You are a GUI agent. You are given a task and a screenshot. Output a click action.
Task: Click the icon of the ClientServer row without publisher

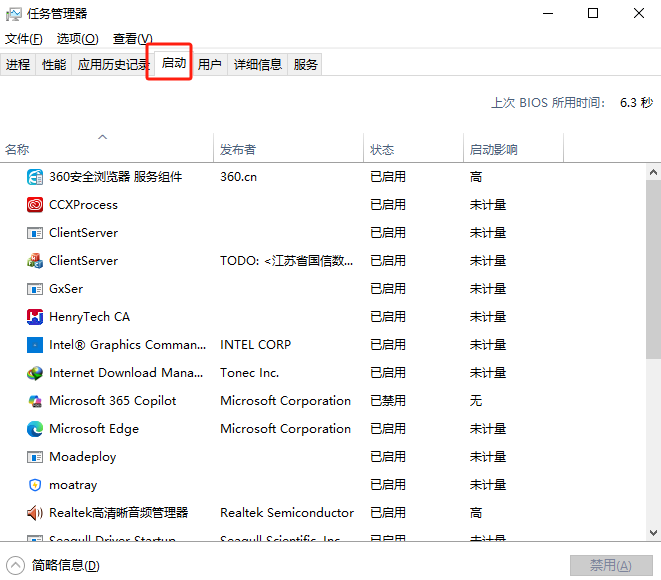[x=35, y=233]
